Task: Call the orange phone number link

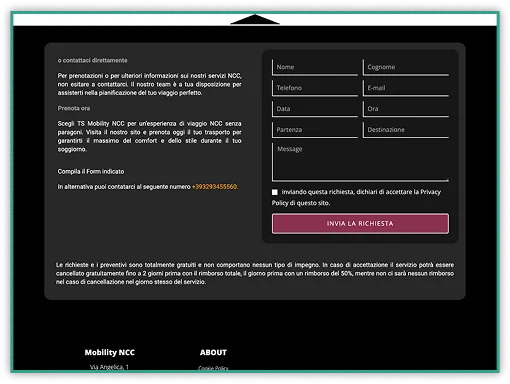Action: [x=215, y=187]
